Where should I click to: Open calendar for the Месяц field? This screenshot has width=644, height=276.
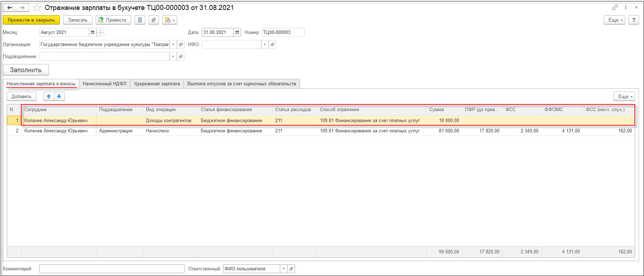(92, 32)
